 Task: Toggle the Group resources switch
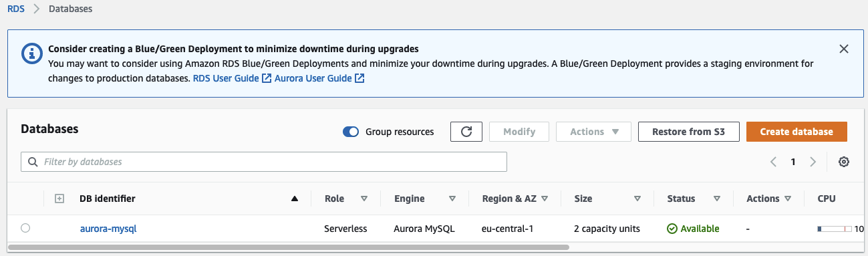click(351, 132)
